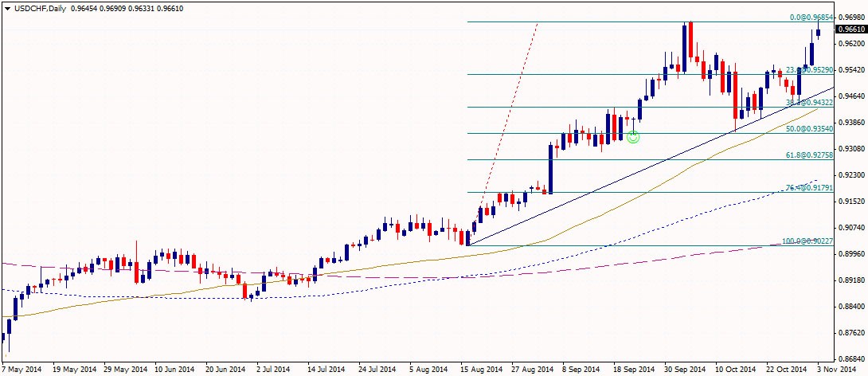Image resolution: width=868 pixels, height=376 pixels.
Task: Click the 3 Nov 2014 date label
Action: click(x=837, y=370)
